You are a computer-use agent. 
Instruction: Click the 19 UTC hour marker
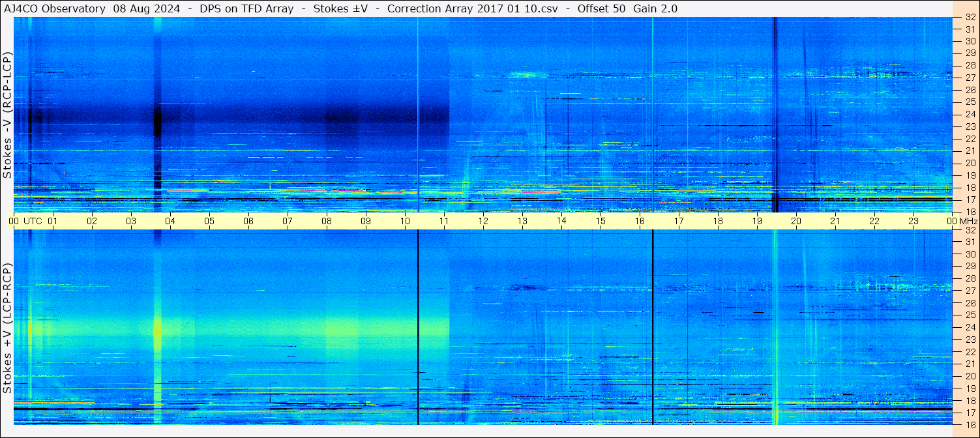coord(757,221)
